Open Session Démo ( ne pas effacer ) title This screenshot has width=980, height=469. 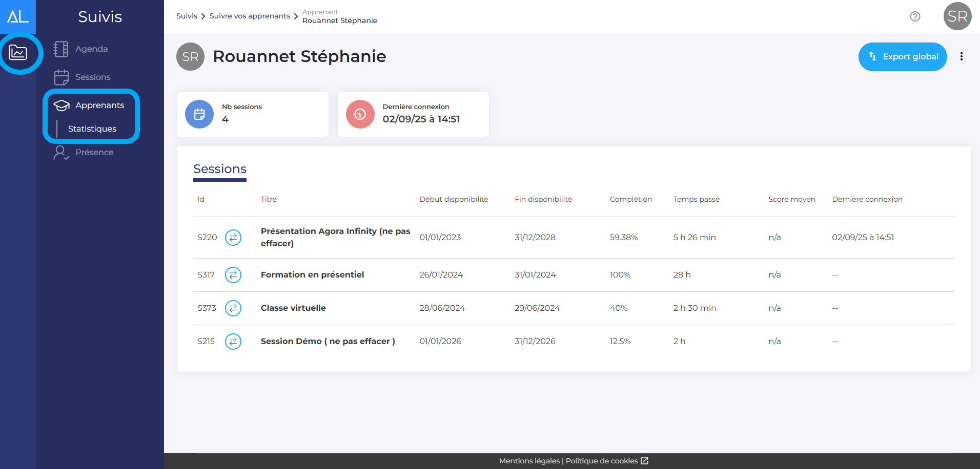pyautogui.click(x=328, y=341)
